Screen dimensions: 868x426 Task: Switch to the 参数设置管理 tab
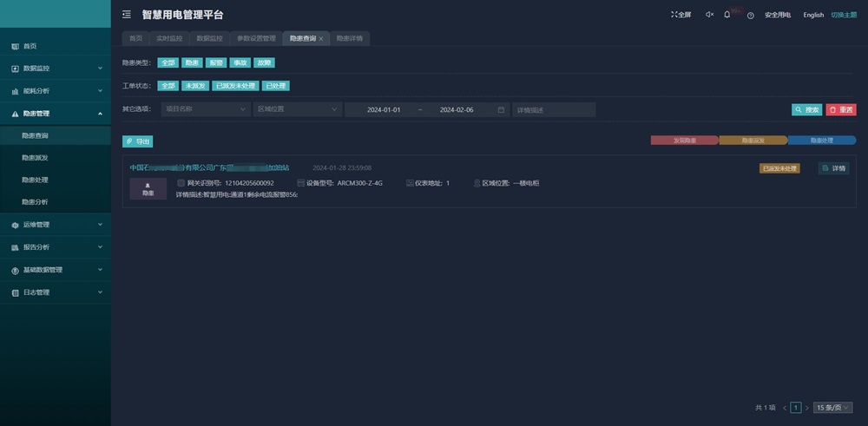(x=256, y=39)
